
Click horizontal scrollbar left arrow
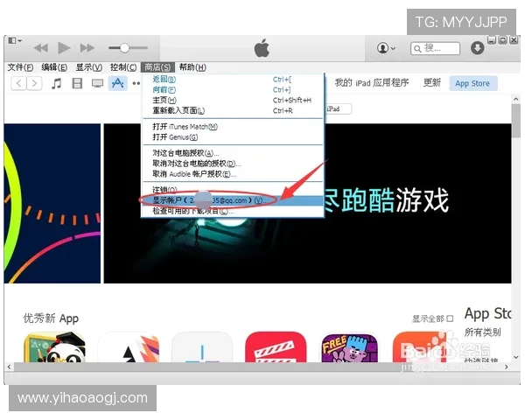(x=9, y=367)
